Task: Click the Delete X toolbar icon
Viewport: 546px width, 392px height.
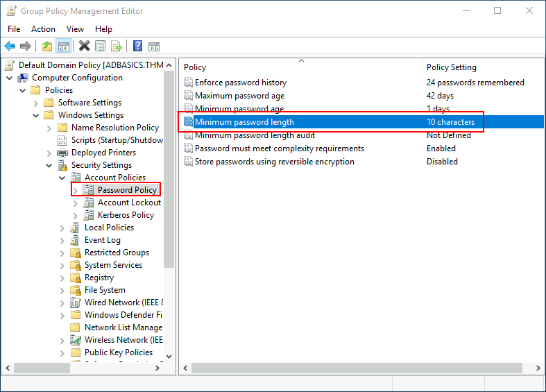Action: pyautogui.click(x=84, y=46)
